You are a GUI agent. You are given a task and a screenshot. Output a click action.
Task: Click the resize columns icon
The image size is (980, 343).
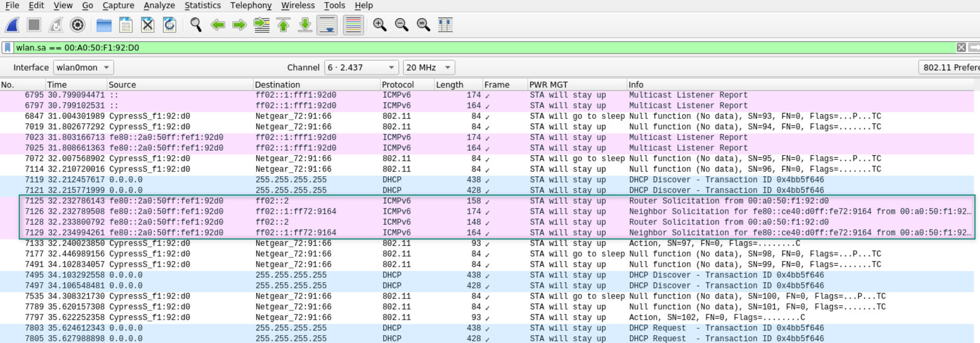tap(446, 25)
